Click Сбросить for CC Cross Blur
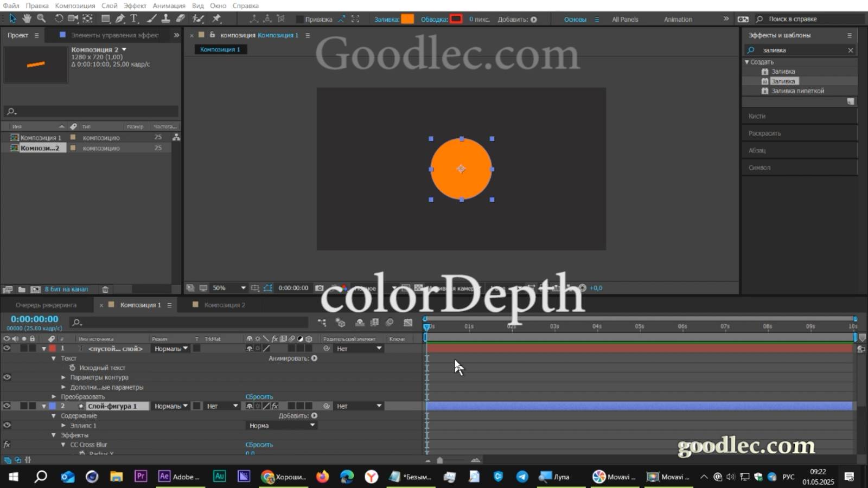The image size is (868, 488). tap(259, 444)
